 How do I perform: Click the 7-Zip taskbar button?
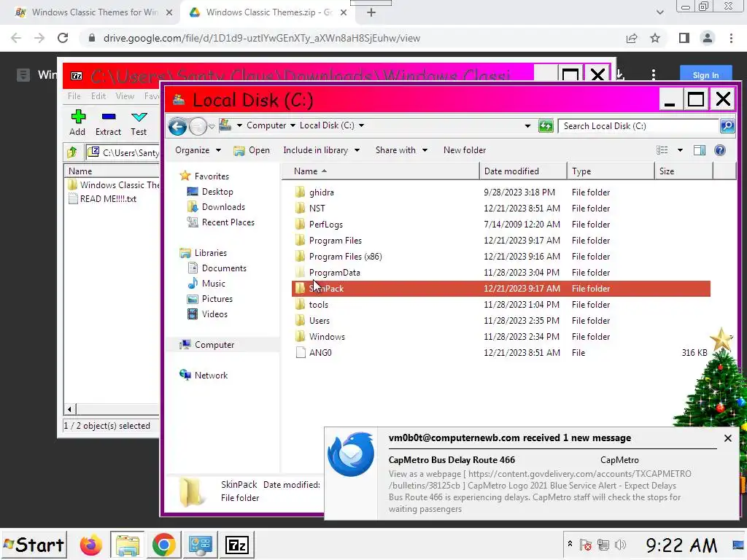point(237,545)
